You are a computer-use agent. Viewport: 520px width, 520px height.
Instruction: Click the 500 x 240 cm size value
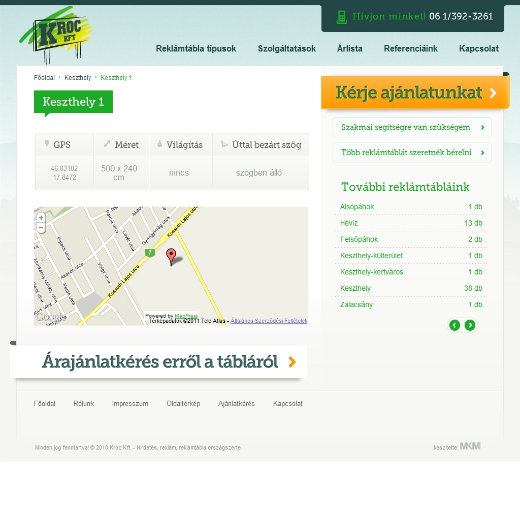[119, 173]
